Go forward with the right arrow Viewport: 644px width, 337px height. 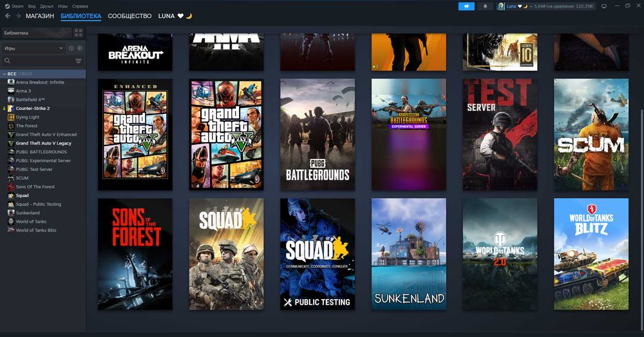point(18,15)
